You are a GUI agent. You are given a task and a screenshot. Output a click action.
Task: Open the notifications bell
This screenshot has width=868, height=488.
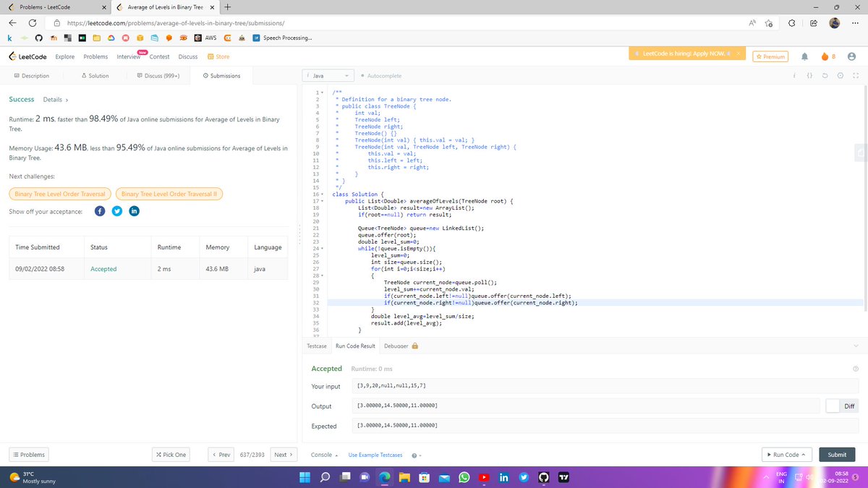tap(804, 56)
